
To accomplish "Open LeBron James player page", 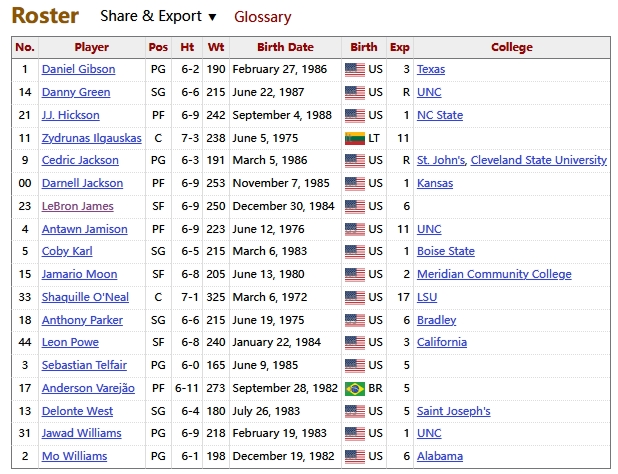I will pyautogui.click(x=77, y=206).
